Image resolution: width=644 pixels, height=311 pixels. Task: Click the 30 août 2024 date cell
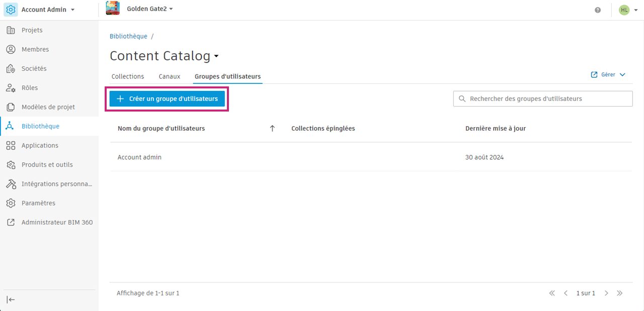485,157
